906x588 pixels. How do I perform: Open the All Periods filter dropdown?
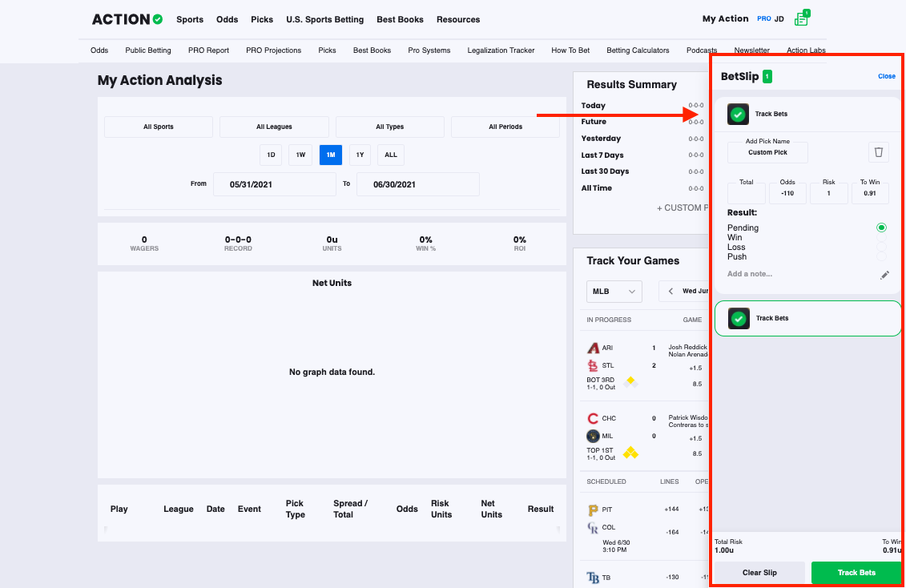click(505, 127)
